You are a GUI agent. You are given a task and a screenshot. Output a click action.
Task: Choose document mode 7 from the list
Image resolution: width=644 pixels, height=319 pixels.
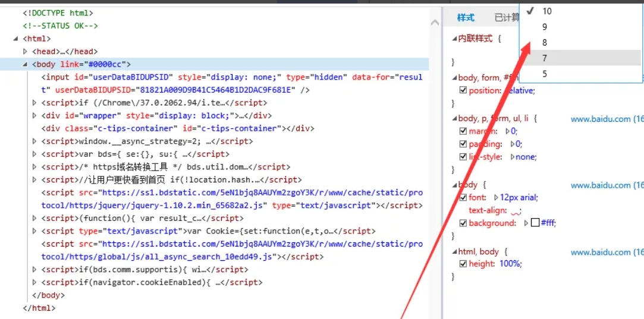580,58
